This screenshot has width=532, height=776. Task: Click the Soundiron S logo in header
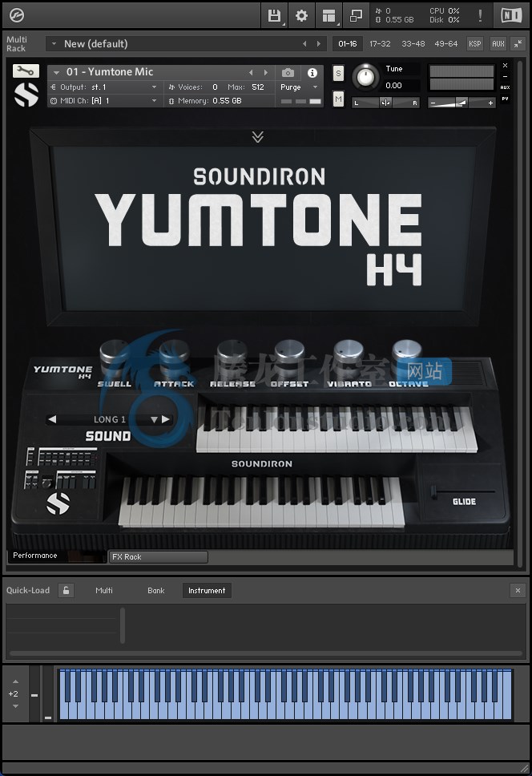click(26, 95)
